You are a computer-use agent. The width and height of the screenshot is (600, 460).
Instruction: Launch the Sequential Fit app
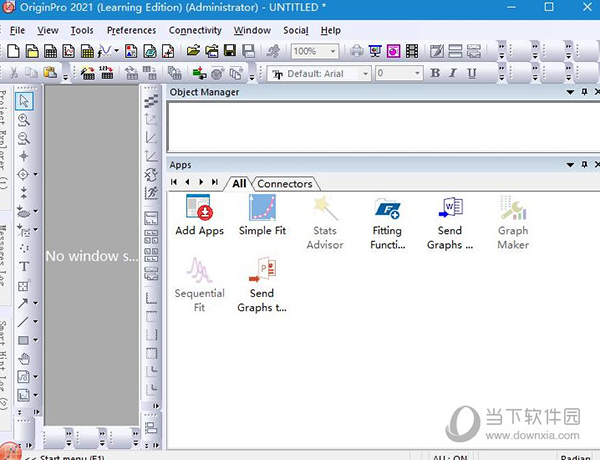point(199,285)
